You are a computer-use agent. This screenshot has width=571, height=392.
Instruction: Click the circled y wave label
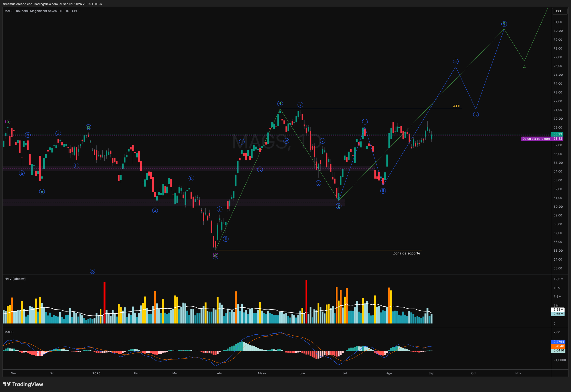pyautogui.click(x=319, y=183)
